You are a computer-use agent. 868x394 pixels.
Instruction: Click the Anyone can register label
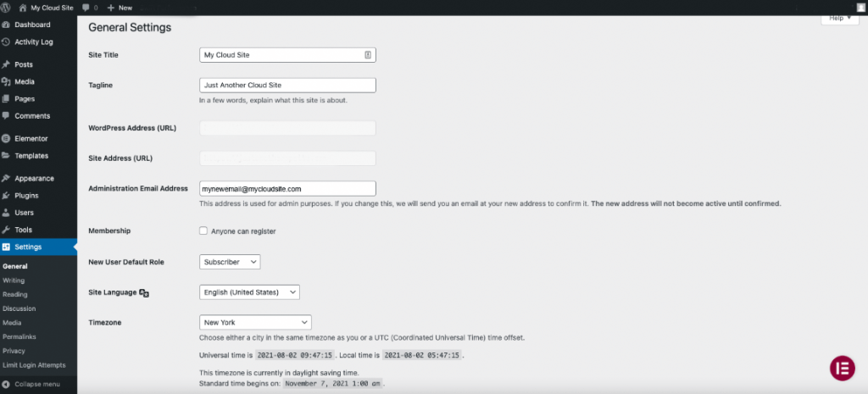(243, 231)
